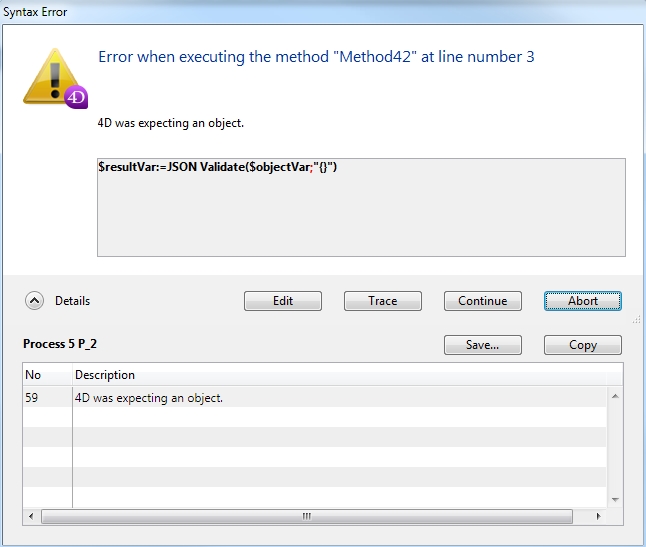Abort the method execution
Image resolution: width=646 pixels, height=547 pixels.
582,301
